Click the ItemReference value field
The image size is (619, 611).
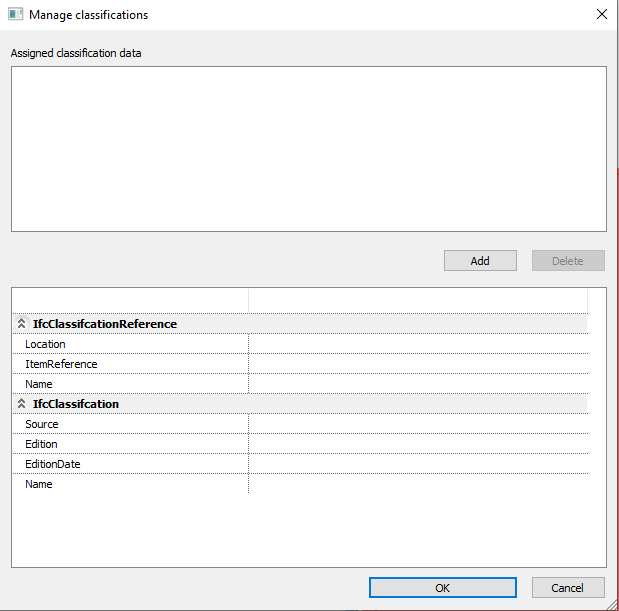[418, 364]
